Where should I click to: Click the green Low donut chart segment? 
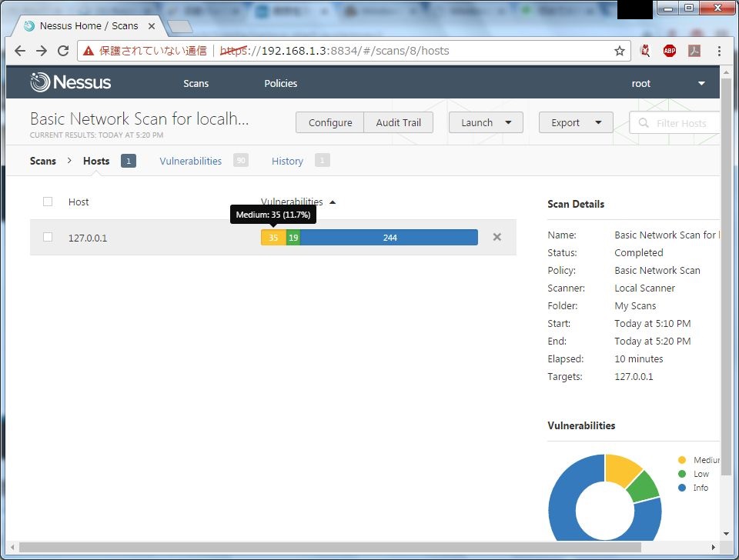tap(644, 488)
